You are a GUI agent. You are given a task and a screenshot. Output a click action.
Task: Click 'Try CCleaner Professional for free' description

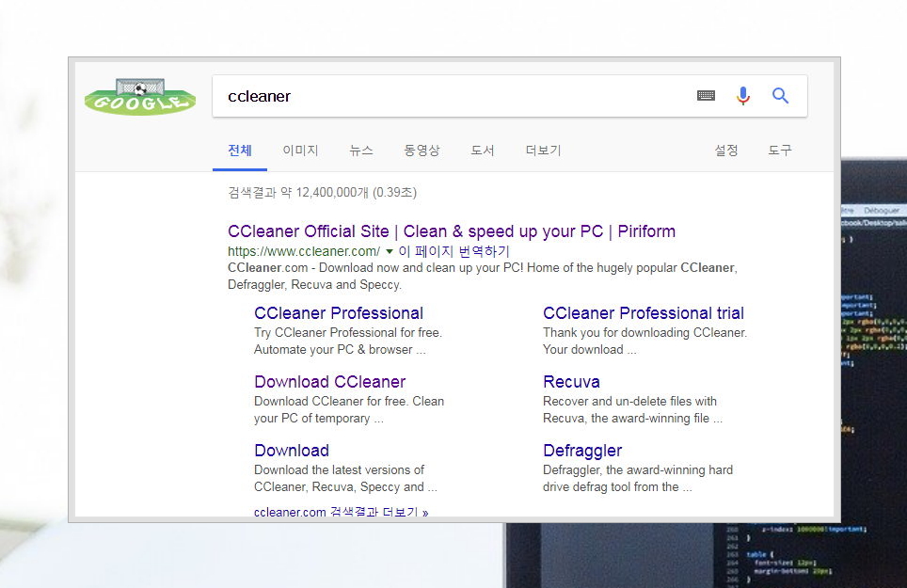point(347,342)
